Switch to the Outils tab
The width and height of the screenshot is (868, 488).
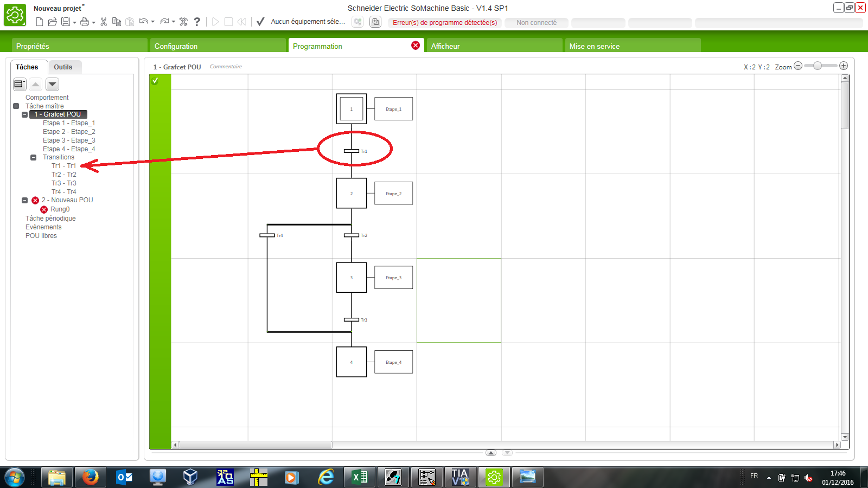(x=63, y=67)
